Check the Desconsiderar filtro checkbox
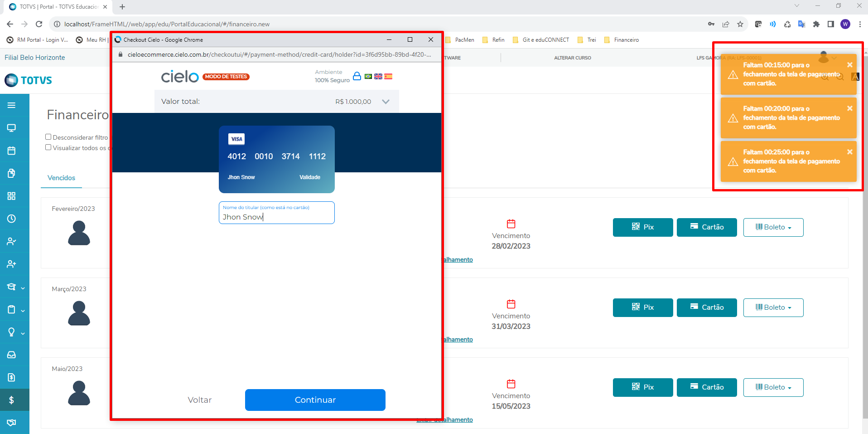Screen dimensions: 868x434 [48, 137]
